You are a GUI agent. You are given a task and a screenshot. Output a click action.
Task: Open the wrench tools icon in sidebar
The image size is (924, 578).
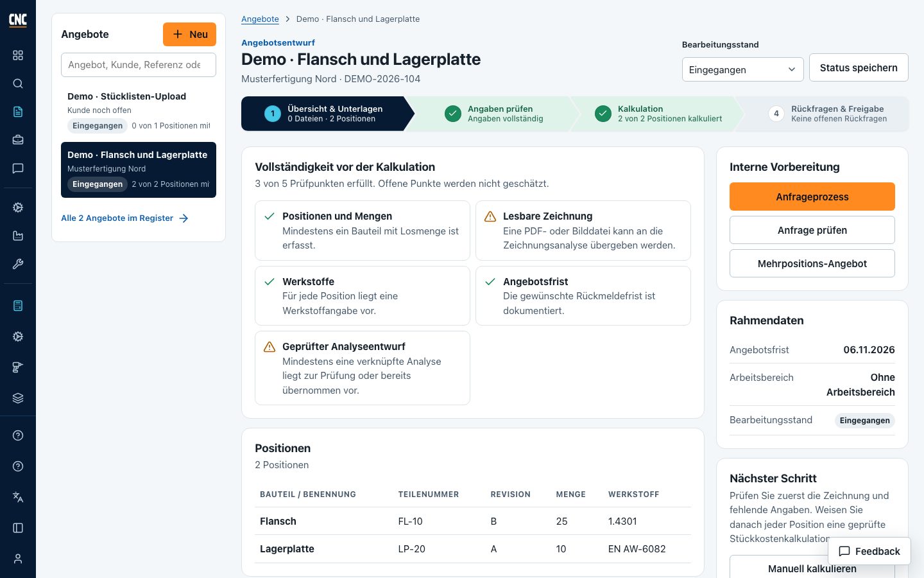(x=18, y=264)
